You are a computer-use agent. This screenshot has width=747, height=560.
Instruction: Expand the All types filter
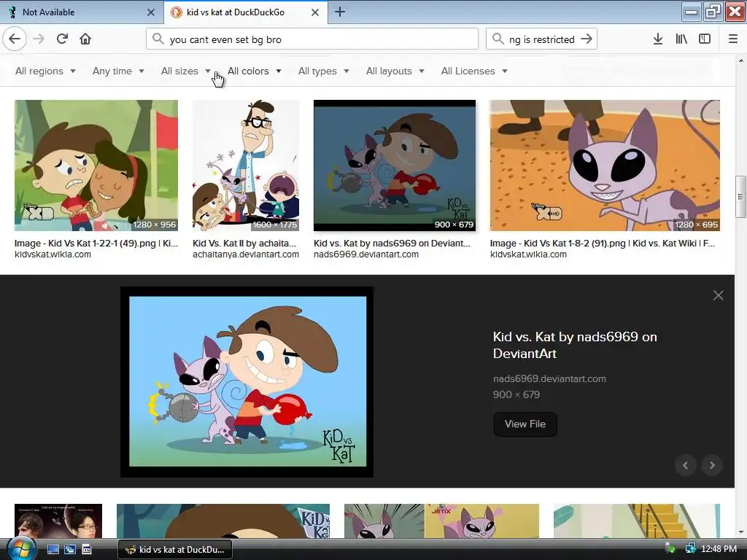pos(323,71)
